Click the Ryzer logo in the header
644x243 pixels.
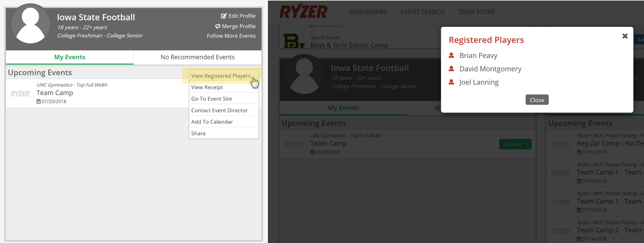(303, 12)
